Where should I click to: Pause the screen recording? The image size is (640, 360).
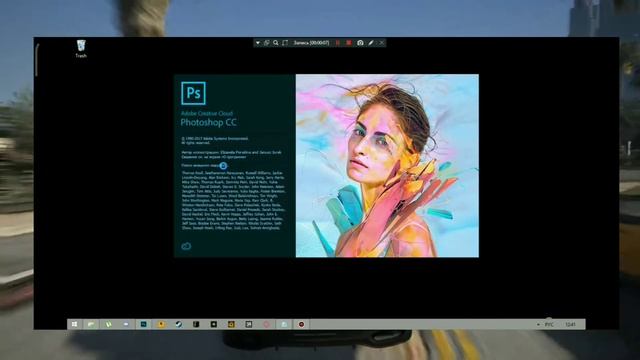tap(338, 43)
